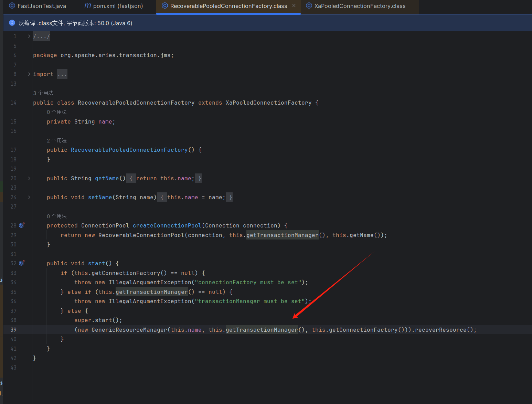
Task: Click recoverResource call on line 39
Action: pos(441,330)
